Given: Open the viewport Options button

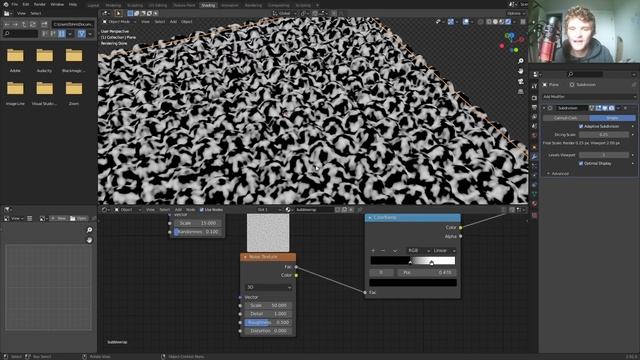Looking at the screenshot, I should pyautogui.click(x=516, y=13).
